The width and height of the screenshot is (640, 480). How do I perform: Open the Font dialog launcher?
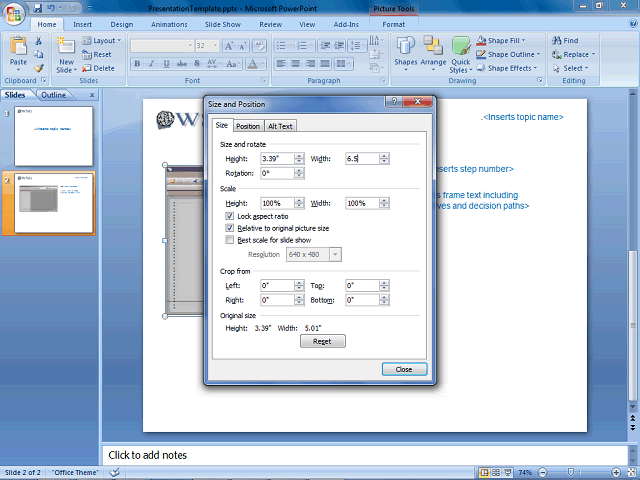(x=264, y=80)
